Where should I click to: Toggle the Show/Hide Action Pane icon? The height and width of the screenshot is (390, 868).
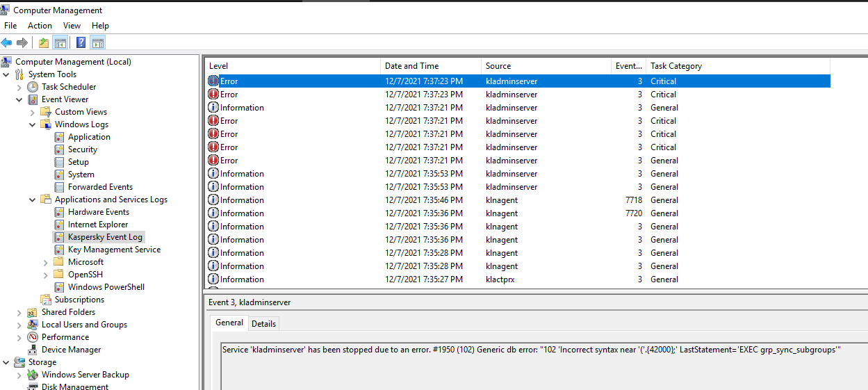pyautogui.click(x=97, y=43)
